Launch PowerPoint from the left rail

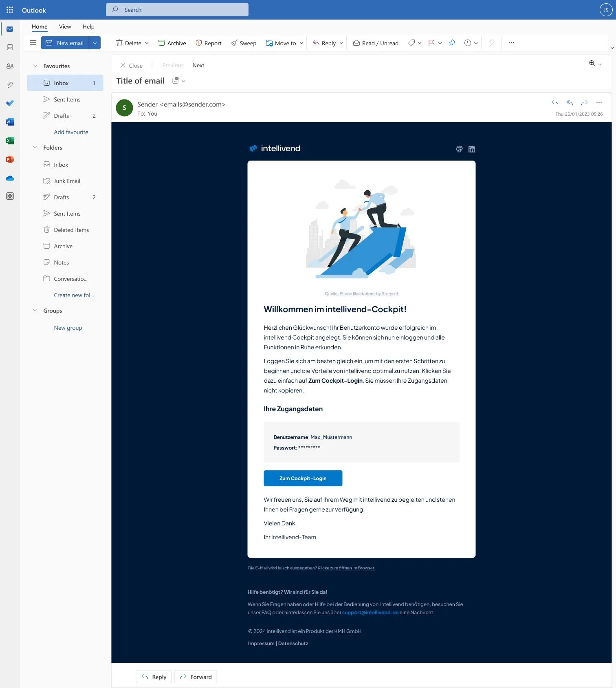click(x=10, y=159)
